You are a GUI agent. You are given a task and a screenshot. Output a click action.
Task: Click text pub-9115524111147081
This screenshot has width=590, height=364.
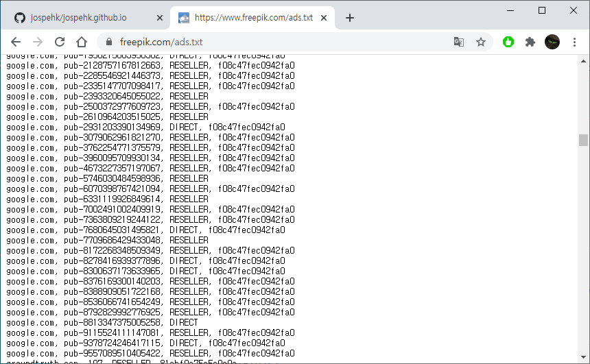(113, 332)
